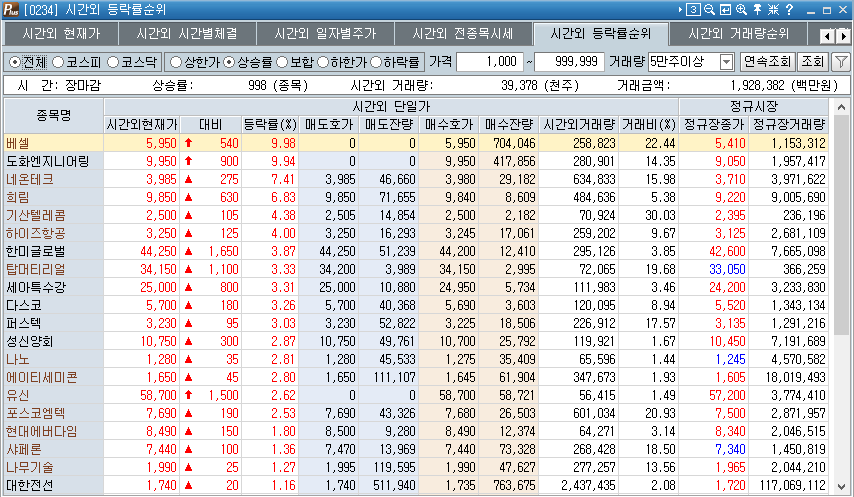This screenshot has height=497, width=854.
Task: Choose the 하락률 radio option
Action: (376, 62)
